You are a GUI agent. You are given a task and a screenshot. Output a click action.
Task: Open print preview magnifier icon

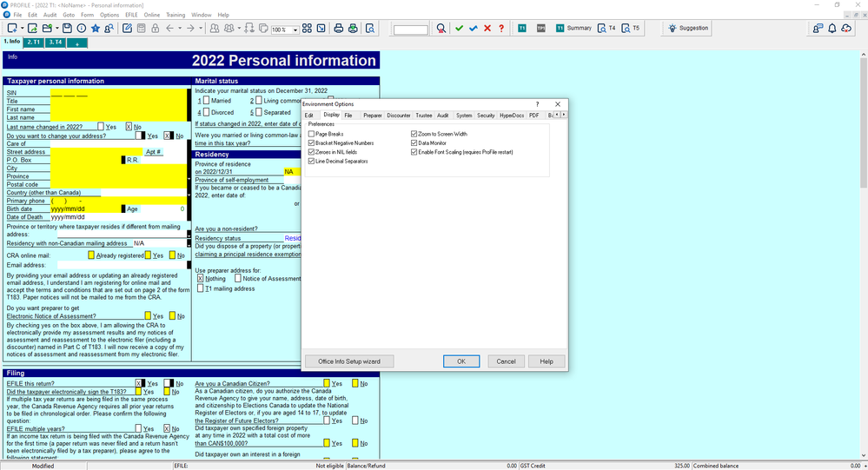click(370, 28)
